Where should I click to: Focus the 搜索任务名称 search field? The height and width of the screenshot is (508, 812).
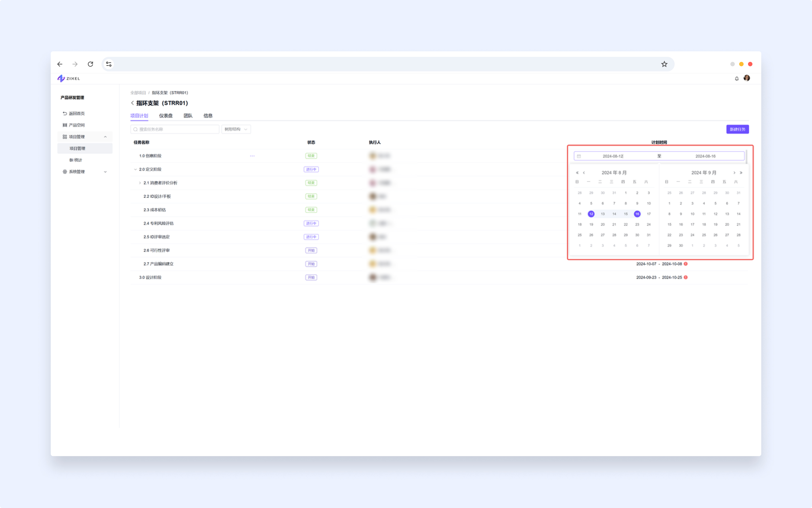point(174,129)
